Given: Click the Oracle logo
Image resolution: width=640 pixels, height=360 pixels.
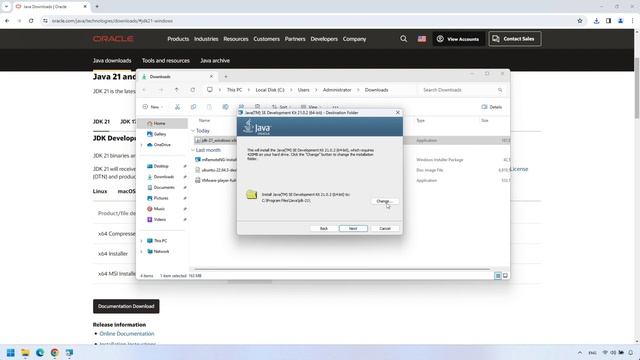Looking at the screenshot, I should (113, 39).
